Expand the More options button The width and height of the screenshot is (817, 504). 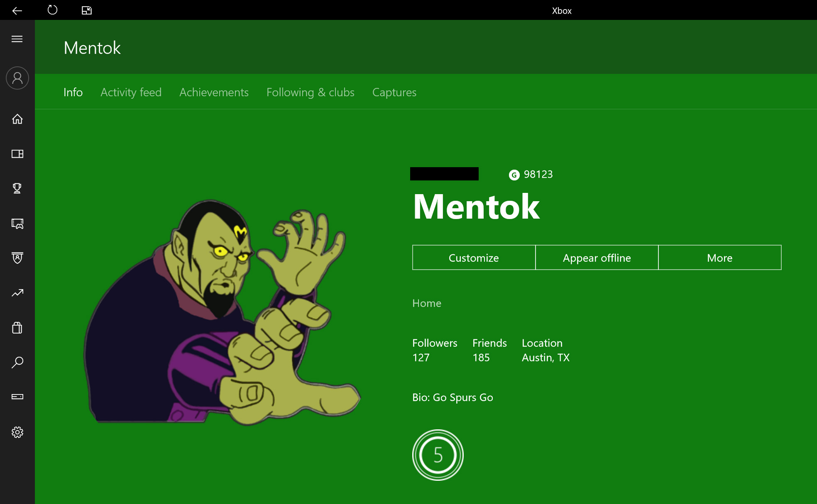click(719, 258)
